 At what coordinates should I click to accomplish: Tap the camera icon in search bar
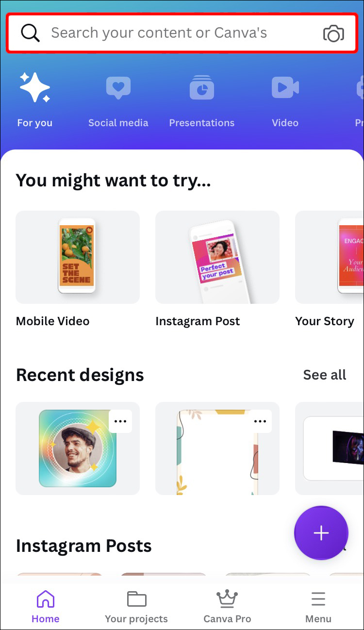point(333,33)
